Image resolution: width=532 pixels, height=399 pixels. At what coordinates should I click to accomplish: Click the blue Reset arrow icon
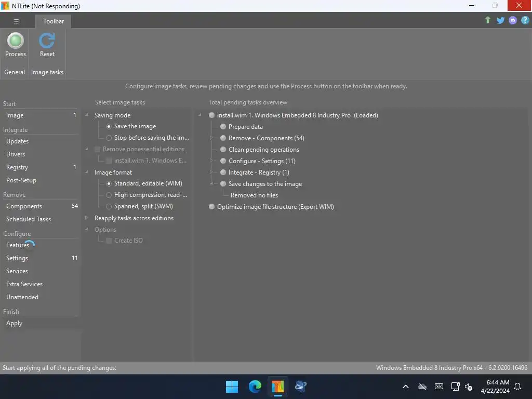(47, 41)
